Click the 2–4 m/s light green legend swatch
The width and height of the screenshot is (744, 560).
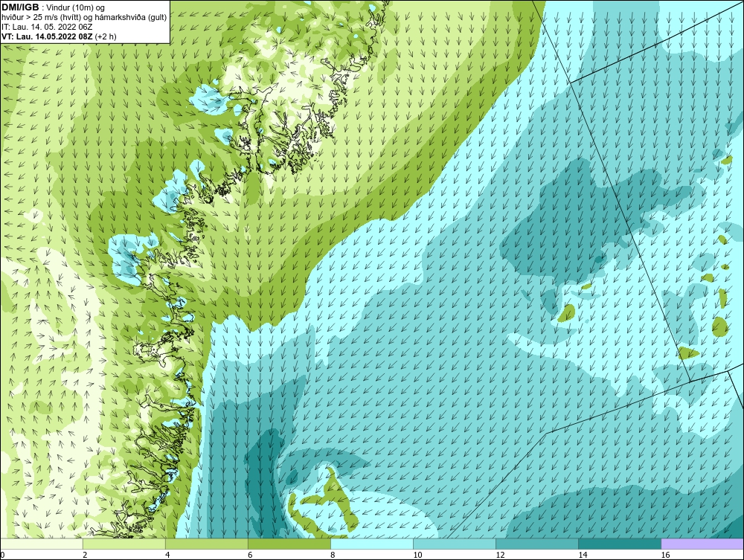coord(124,544)
